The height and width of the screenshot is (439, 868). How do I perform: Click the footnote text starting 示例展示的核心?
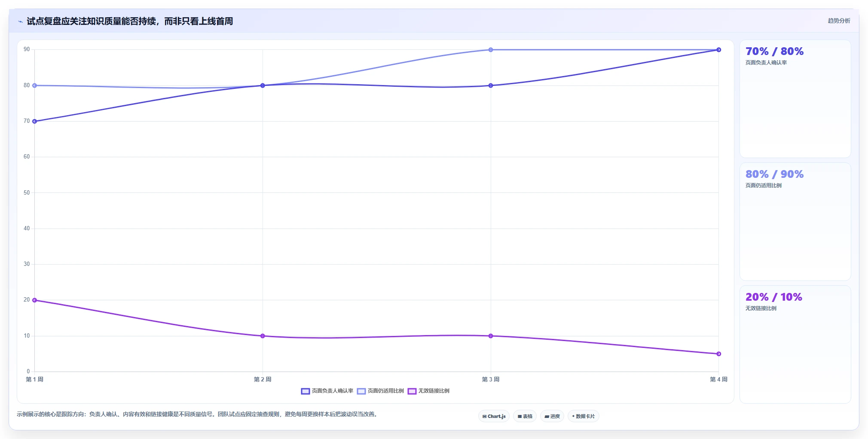(x=198, y=415)
